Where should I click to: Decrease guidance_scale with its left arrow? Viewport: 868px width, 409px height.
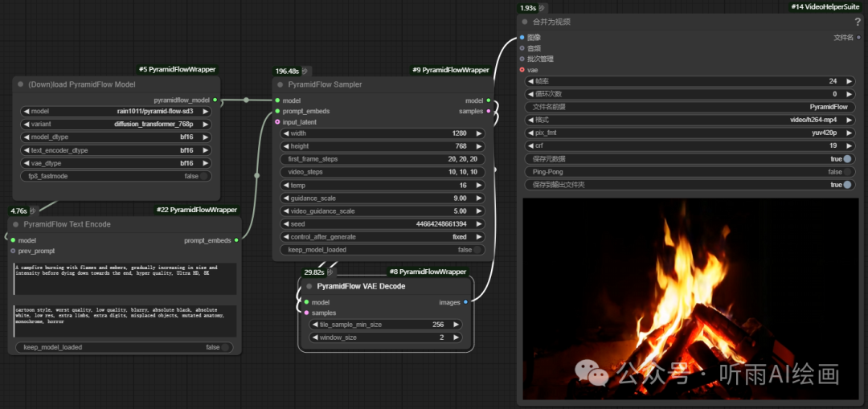(x=286, y=198)
